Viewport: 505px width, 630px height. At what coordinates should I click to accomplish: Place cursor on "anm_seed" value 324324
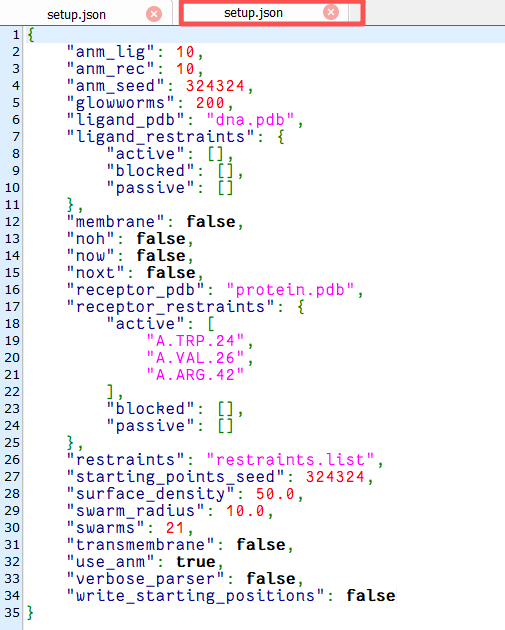(x=215, y=86)
